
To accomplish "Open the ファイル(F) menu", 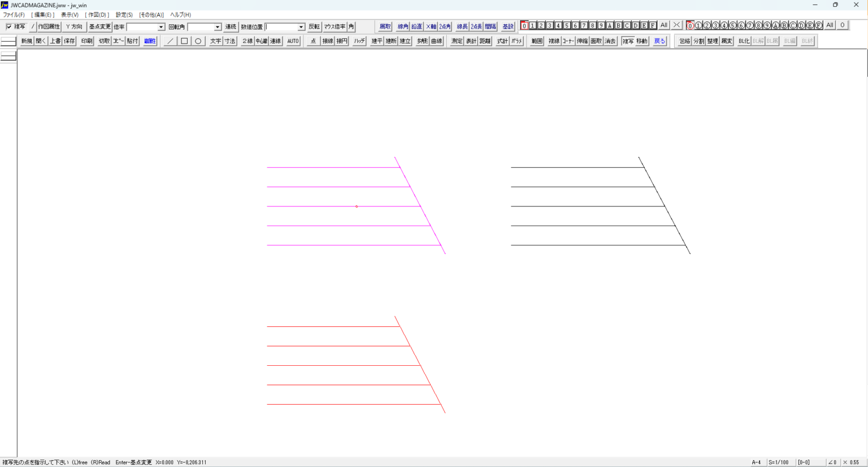I will click(x=14, y=15).
